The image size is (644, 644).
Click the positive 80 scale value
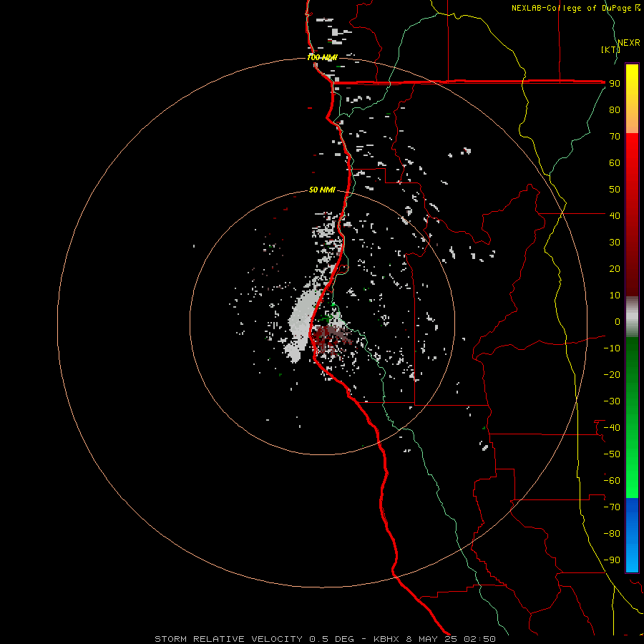615,109
